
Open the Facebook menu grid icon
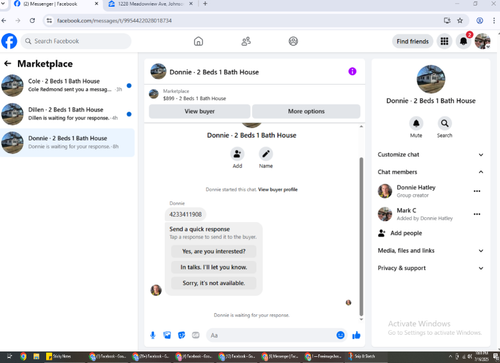444,41
